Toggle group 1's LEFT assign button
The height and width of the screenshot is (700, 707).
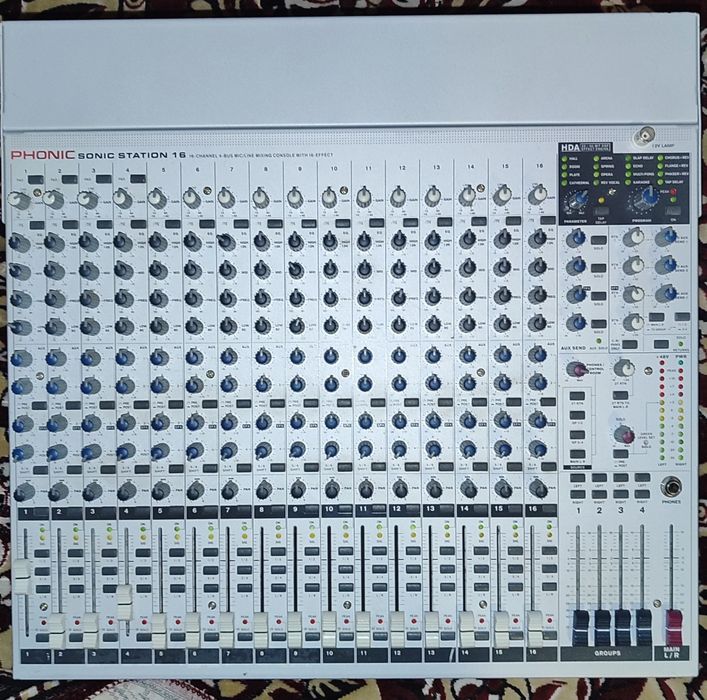click(x=578, y=478)
